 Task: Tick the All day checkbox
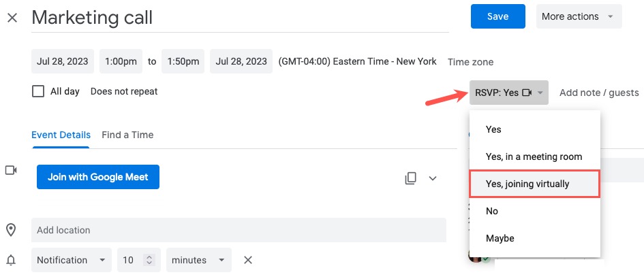click(37, 91)
